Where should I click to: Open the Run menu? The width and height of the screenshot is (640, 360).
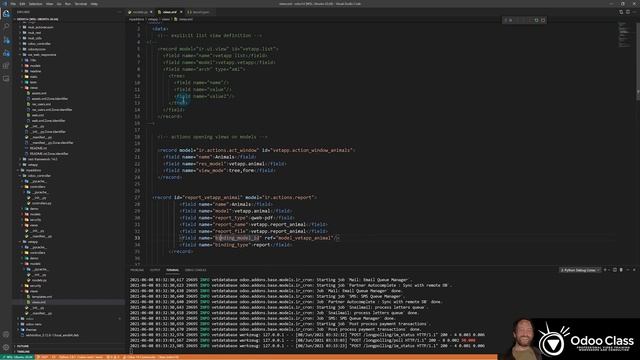[x=68, y=4]
